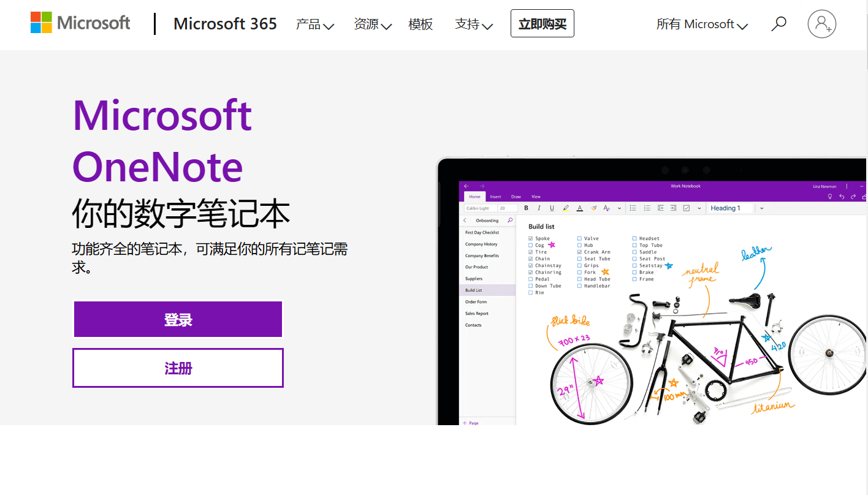Click the to-do tag checkbox toolbar icon

tap(687, 208)
